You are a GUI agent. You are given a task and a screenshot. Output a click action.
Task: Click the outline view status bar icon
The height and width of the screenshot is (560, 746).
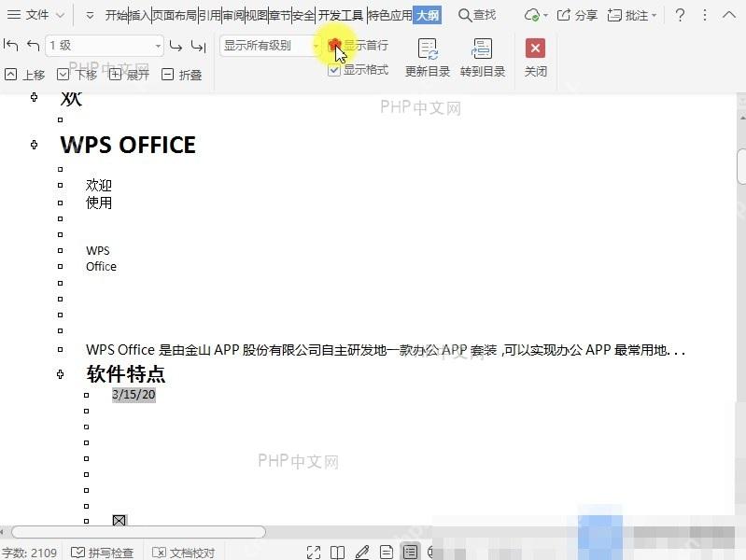[410, 552]
